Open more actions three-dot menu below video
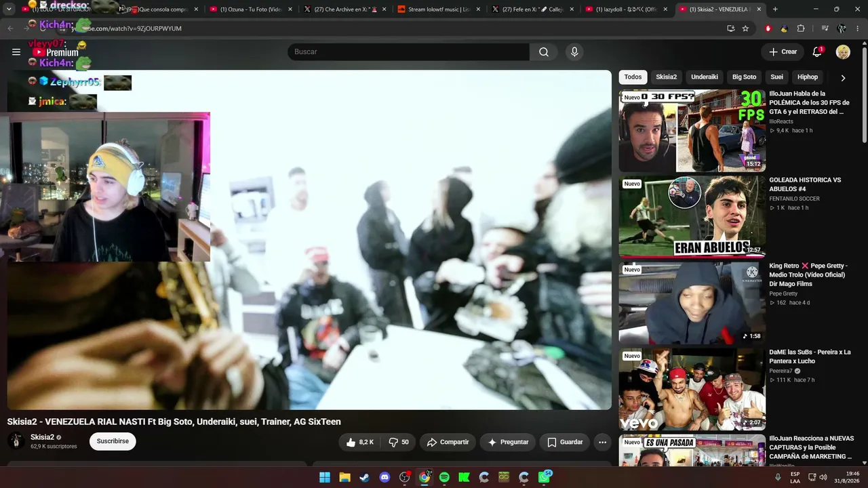 point(602,442)
